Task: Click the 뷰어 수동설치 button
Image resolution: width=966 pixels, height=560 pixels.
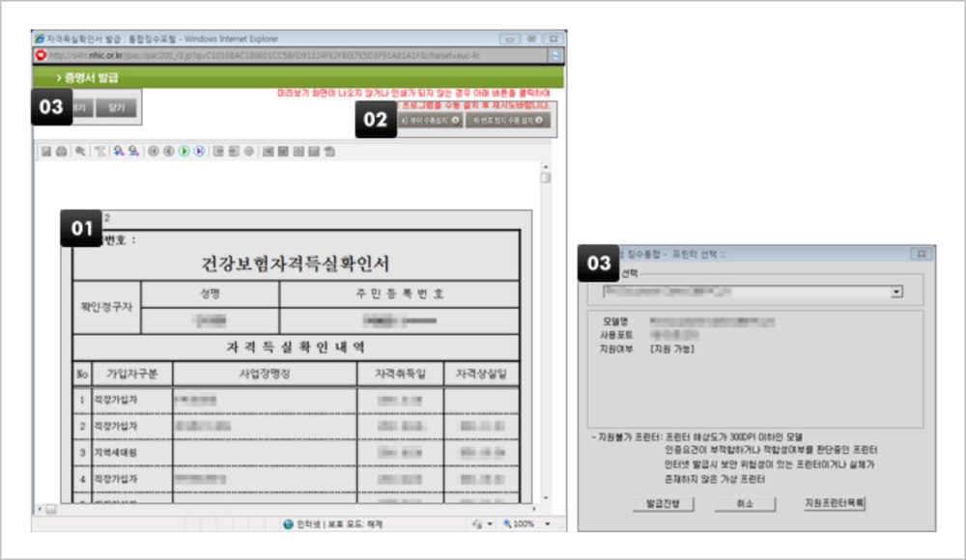Action: point(430,120)
